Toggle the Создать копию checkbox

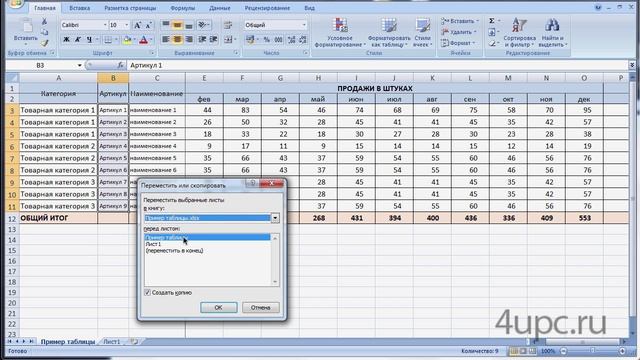[147, 293]
